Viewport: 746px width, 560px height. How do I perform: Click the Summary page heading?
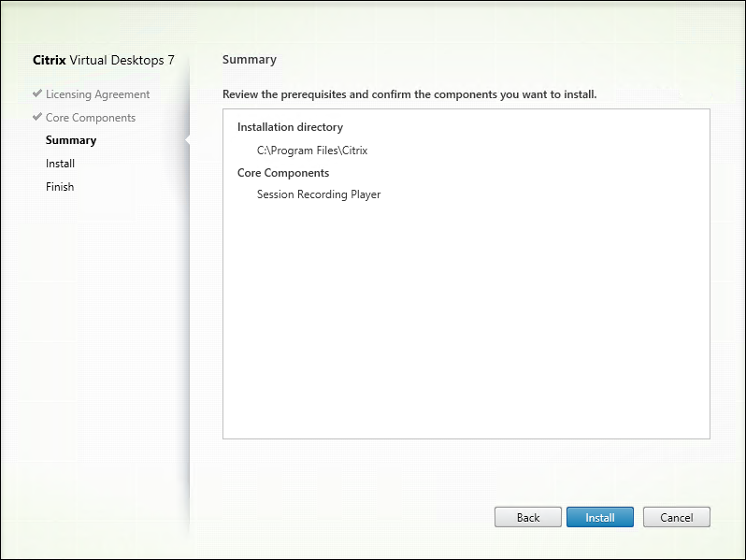pos(250,60)
